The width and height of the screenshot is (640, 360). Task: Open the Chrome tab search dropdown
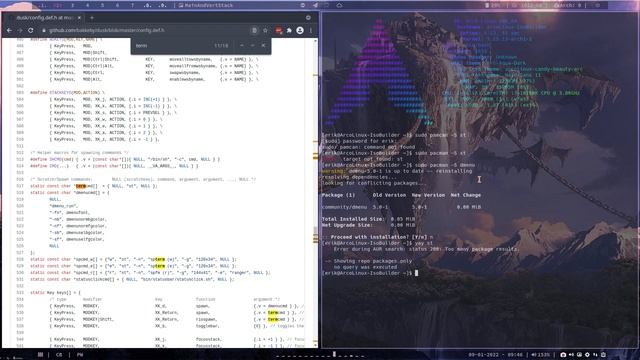pyautogui.click(x=308, y=18)
